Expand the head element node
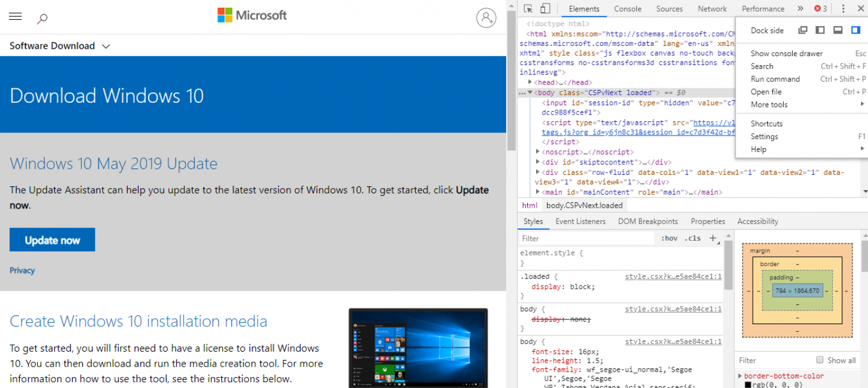Image resolution: width=868 pixels, height=388 pixels. coord(530,82)
